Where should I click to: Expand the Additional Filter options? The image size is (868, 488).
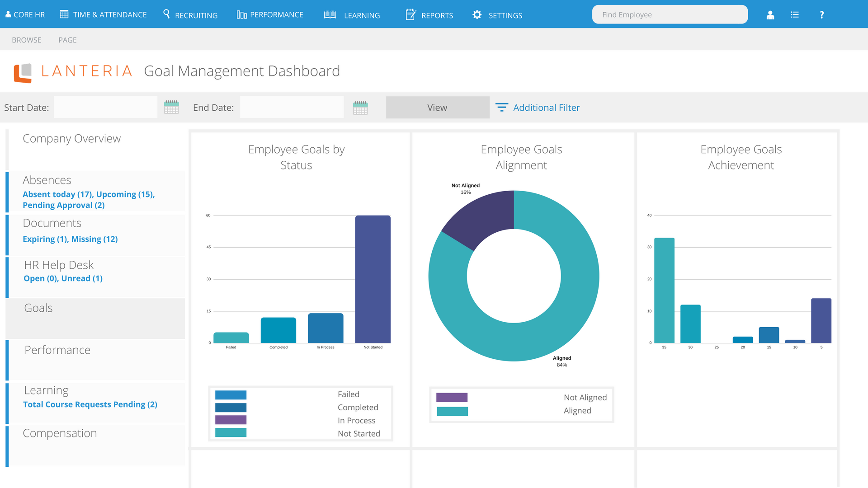(x=538, y=108)
